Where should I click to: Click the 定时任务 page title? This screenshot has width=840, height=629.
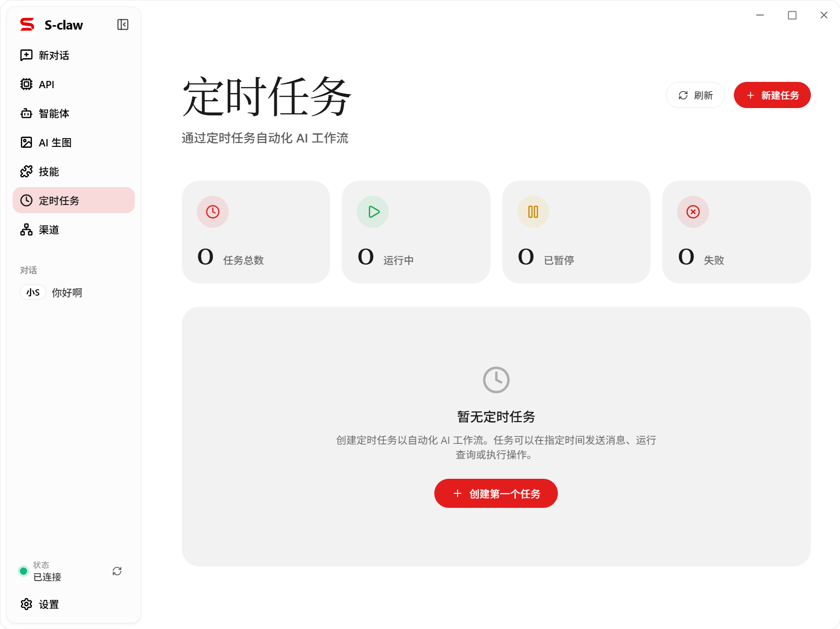click(267, 96)
